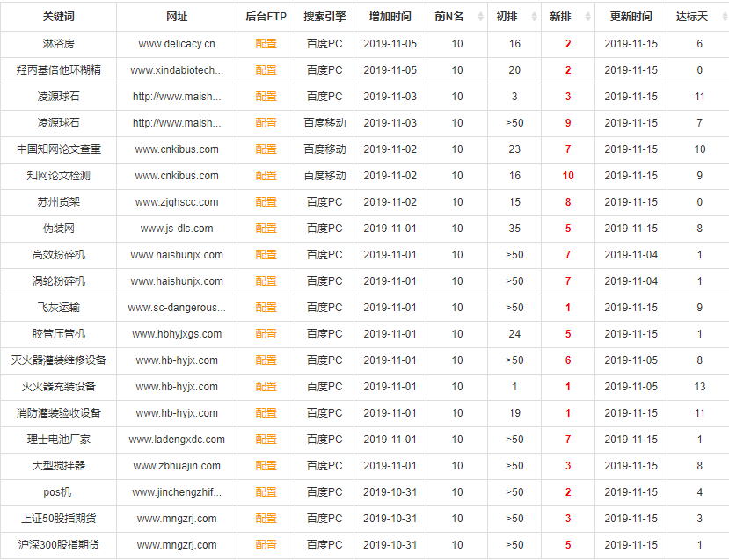Viewport: 729px width, 560px height.
Task: Click URL www.zjghscc.com
Action: (x=177, y=202)
